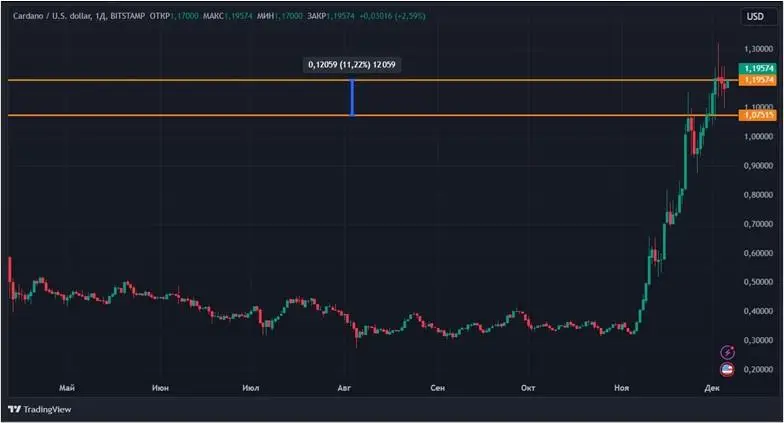Click the US flag event icon
Viewport: 784px width, 423px height.
click(727, 369)
